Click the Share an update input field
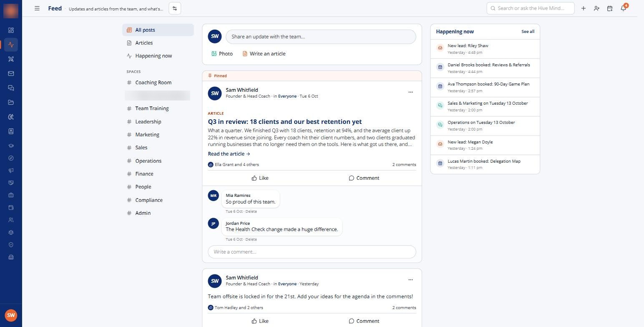The image size is (644, 327). pyautogui.click(x=321, y=37)
